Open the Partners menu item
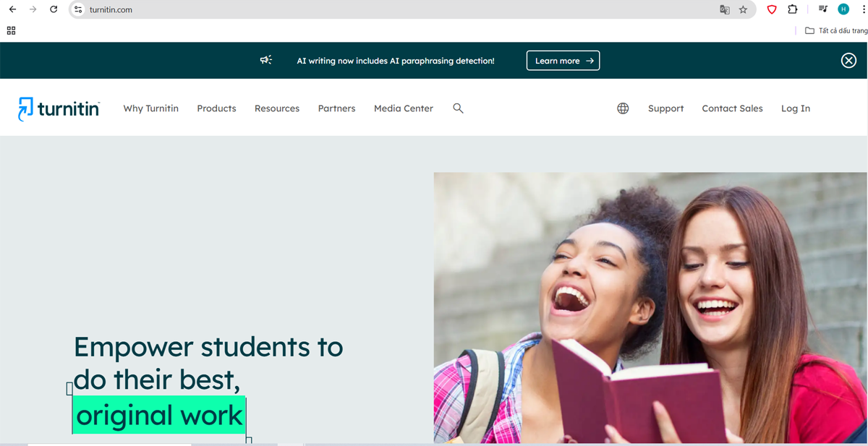Image resolution: width=868 pixels, height=446 pixels. (x=336, y=108)
